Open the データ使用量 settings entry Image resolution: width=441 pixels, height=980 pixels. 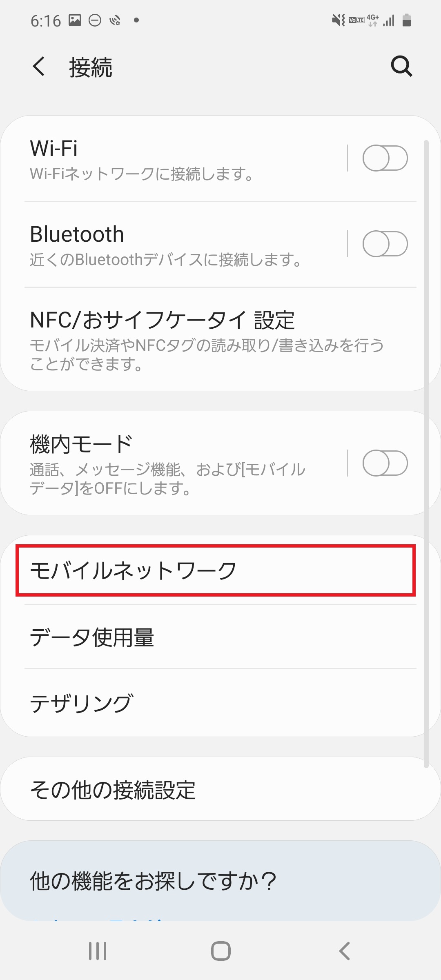pyautogui.click(x=93, y=638)
